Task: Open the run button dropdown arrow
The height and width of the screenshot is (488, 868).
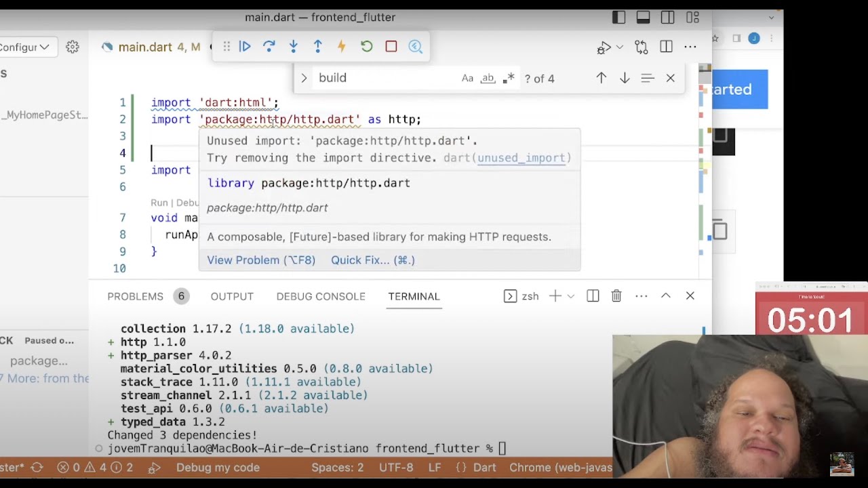Action: pyautogui.click(x=619, y=47)
